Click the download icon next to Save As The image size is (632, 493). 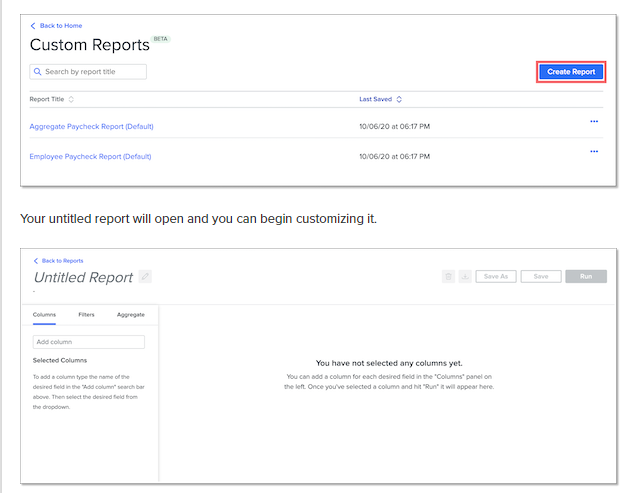tap(465, 276)
